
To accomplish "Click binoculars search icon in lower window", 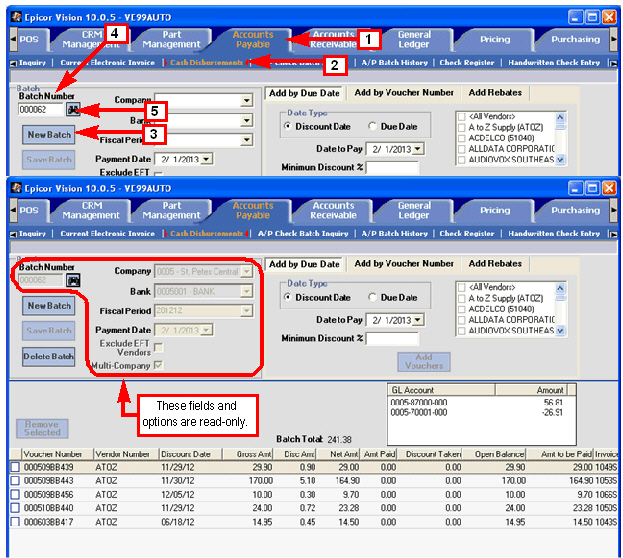I will (73, 280).
